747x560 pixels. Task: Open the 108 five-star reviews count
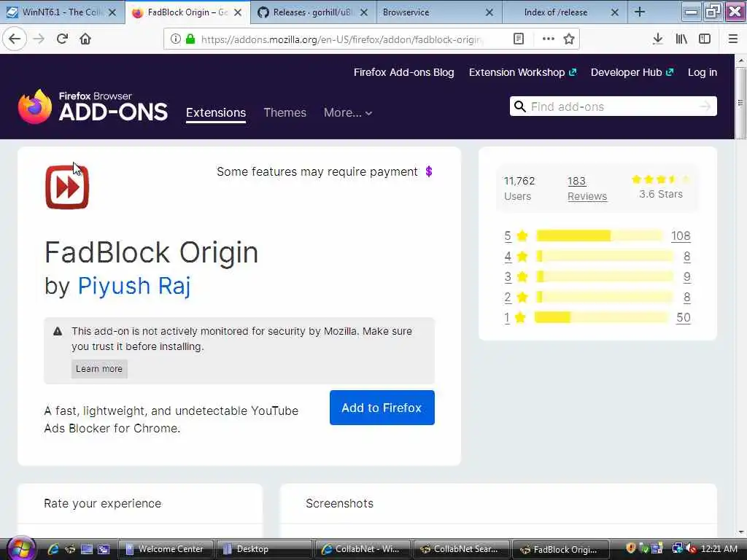coord(681,236)
